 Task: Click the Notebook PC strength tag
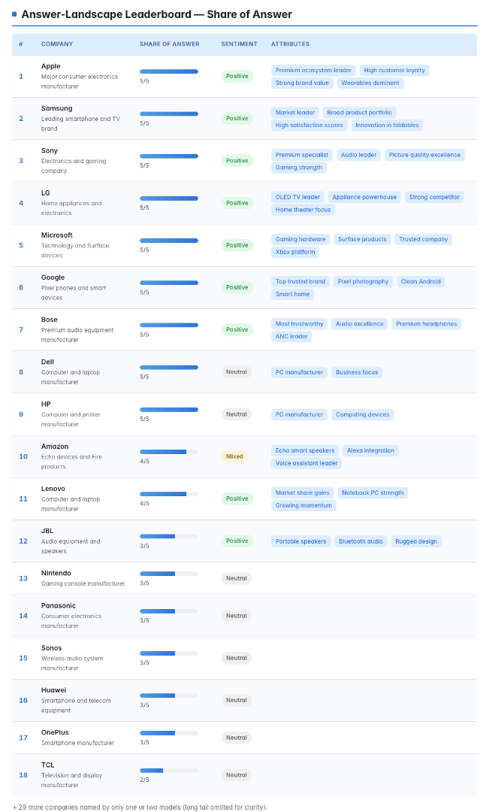(x=373, y=493)
